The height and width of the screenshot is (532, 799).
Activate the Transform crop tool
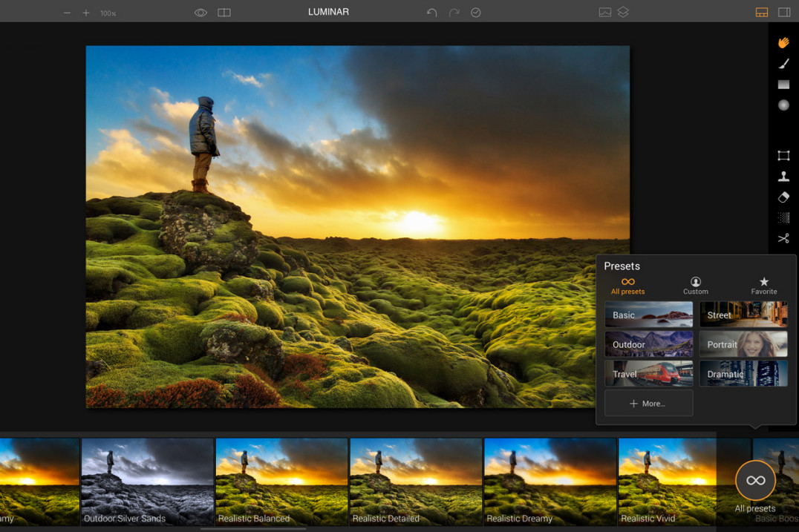coord(783,156)
